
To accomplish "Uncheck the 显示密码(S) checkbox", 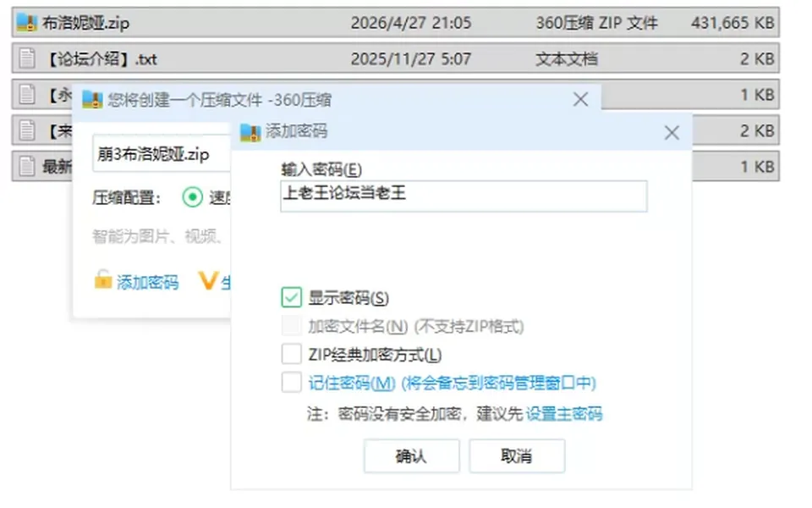I will pyautogui.click(x=291, y=297).
